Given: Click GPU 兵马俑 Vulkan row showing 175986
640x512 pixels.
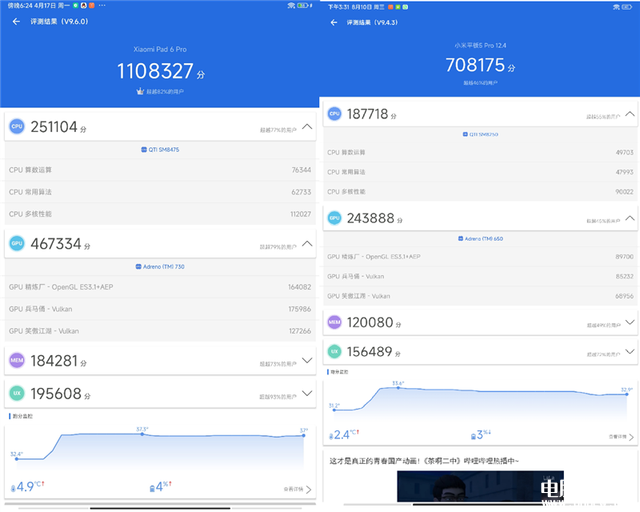Looking at the screenshot, I should (x=160, y=309).
